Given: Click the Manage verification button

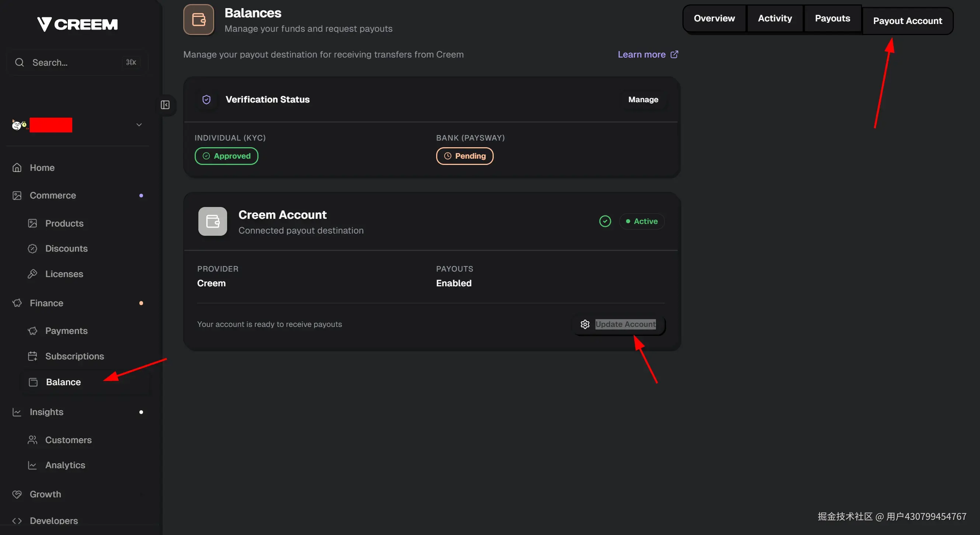Looking at the screenshot, I should pyautogui.click(x=643, y=99).
